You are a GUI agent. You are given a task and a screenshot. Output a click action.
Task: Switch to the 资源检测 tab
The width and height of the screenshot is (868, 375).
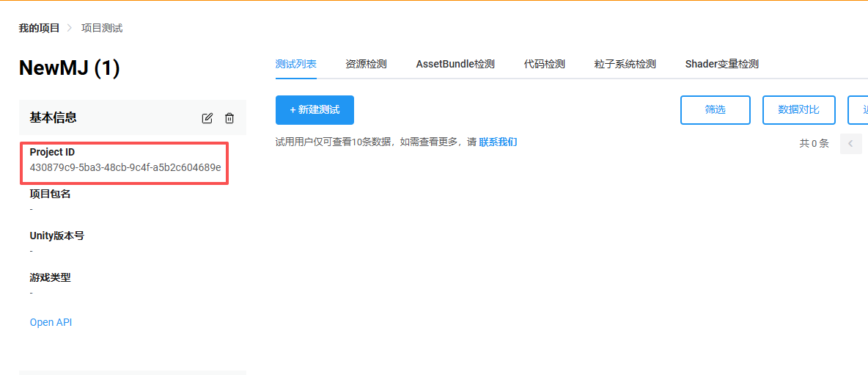tap(366, 65)
